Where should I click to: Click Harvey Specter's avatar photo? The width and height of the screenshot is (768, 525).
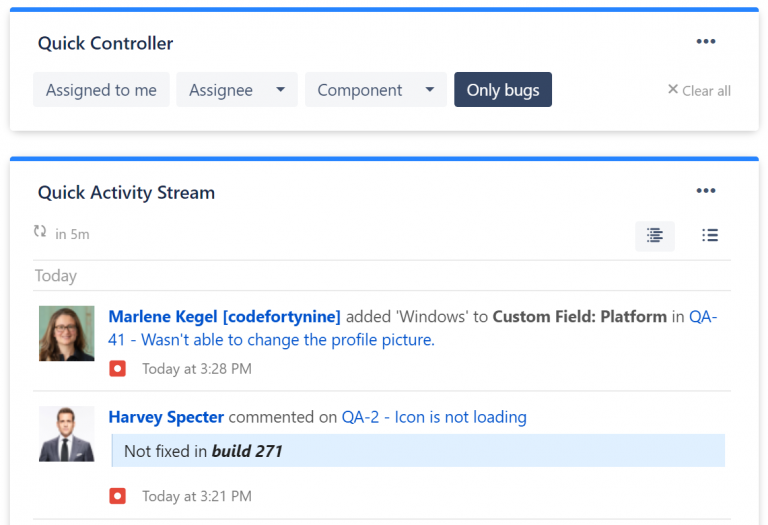coord(66,434)
